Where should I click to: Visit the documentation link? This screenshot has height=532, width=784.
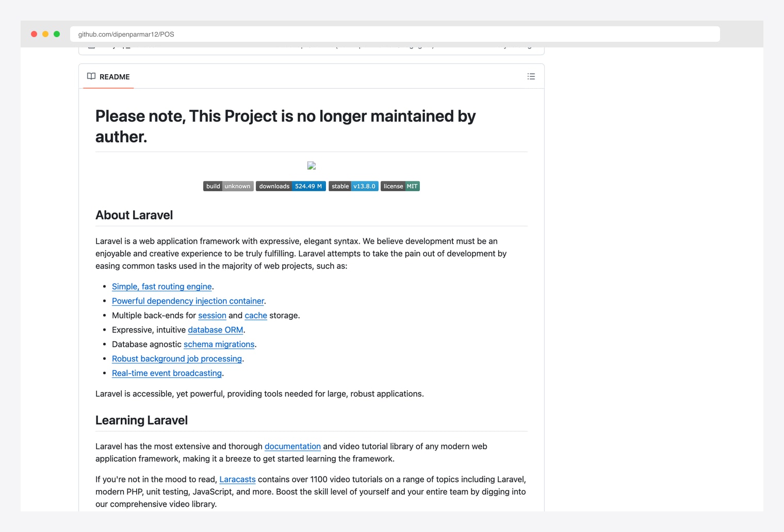click(292, 446)
